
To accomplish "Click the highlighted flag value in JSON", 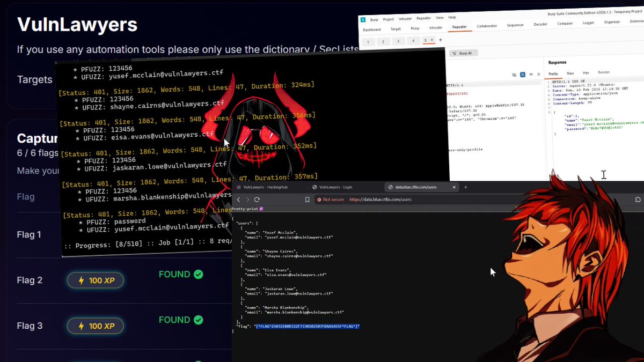I will [308, 326].
